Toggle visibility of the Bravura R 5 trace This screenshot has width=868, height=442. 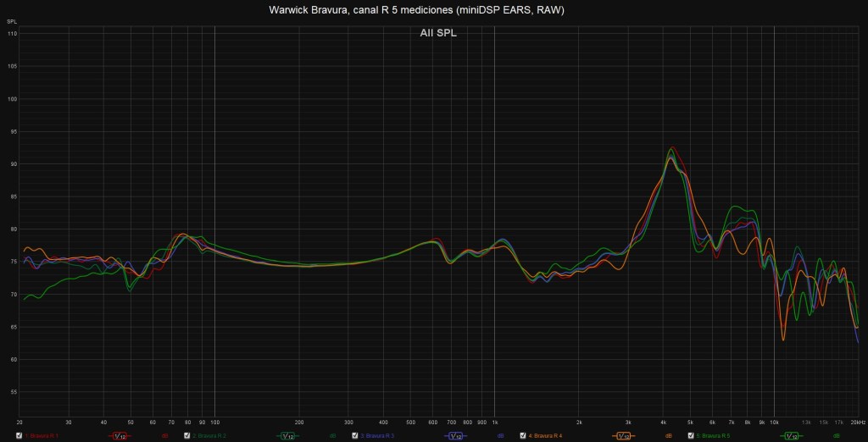click(x=691, y=436)
